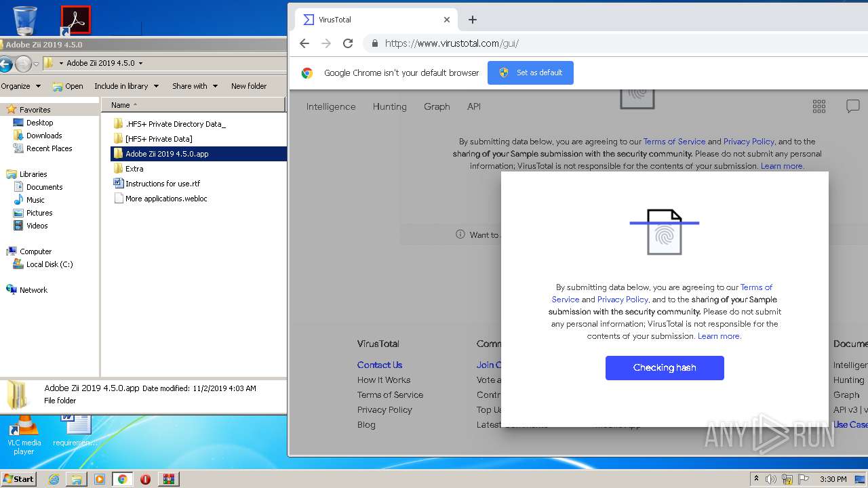The image size is (868, 488).
Task: Select the Adobe Zii 2019 4.5.0.app folder
Action: [167, 154]
